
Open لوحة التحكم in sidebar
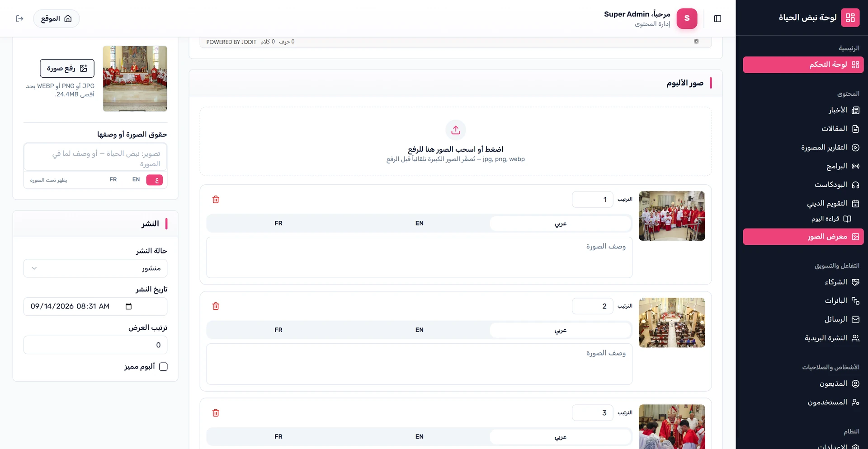tap(803, 65)
